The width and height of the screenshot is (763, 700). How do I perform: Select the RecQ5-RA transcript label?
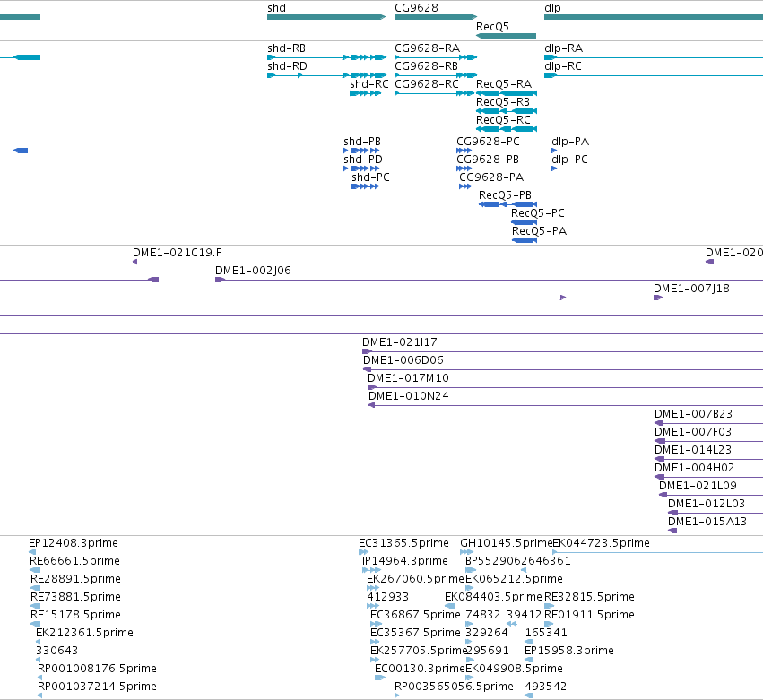[x=504, y=84]
